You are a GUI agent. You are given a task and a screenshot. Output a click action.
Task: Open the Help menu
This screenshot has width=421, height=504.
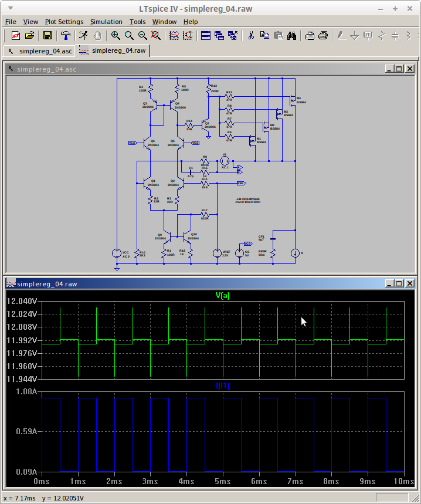coord(191,22)
